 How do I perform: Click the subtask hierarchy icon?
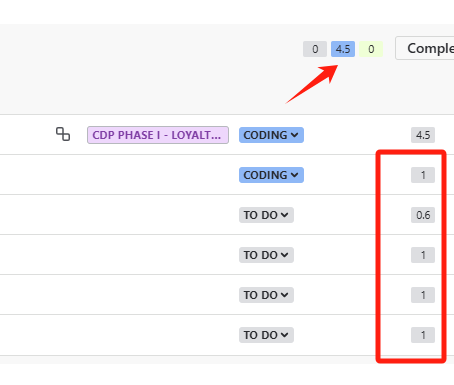pos(63,134)
